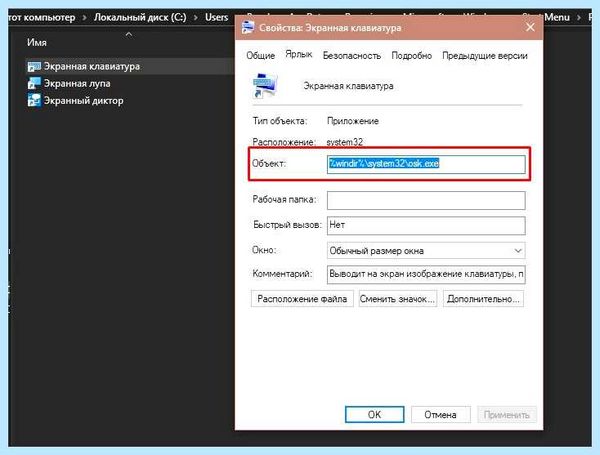This screenshot has height=455, width=600.
Task: Click the system32 location value
Action: tap(344, 142)
